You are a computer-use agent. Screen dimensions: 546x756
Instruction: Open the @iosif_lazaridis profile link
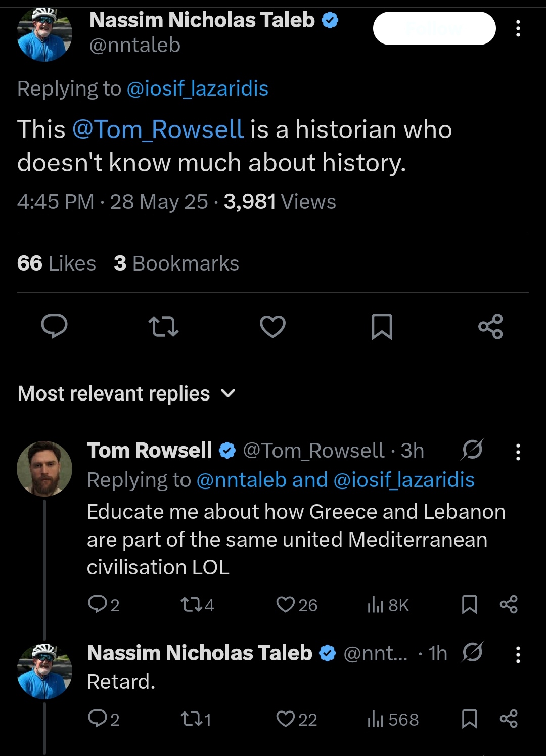pyautogui.click(x=197, y=89)
